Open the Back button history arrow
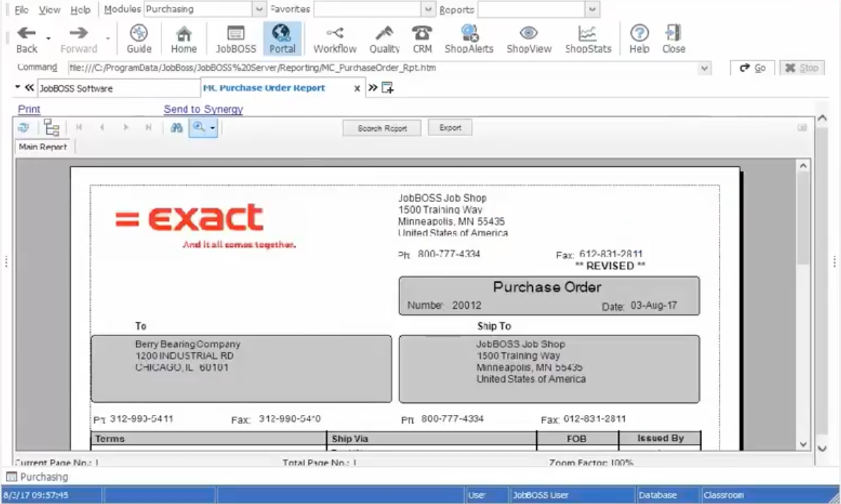The width and height of the screenshot is (841, 504). click(48, 39)
